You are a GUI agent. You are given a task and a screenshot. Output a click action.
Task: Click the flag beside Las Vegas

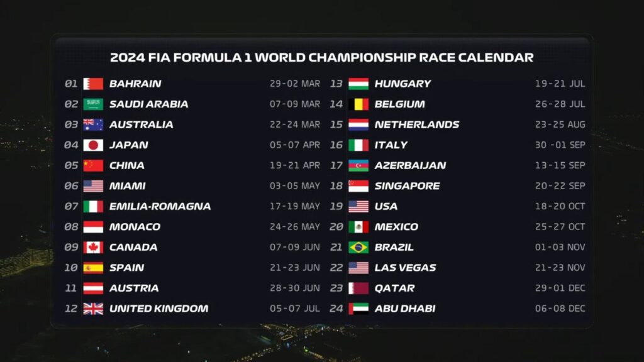[358, 268]
